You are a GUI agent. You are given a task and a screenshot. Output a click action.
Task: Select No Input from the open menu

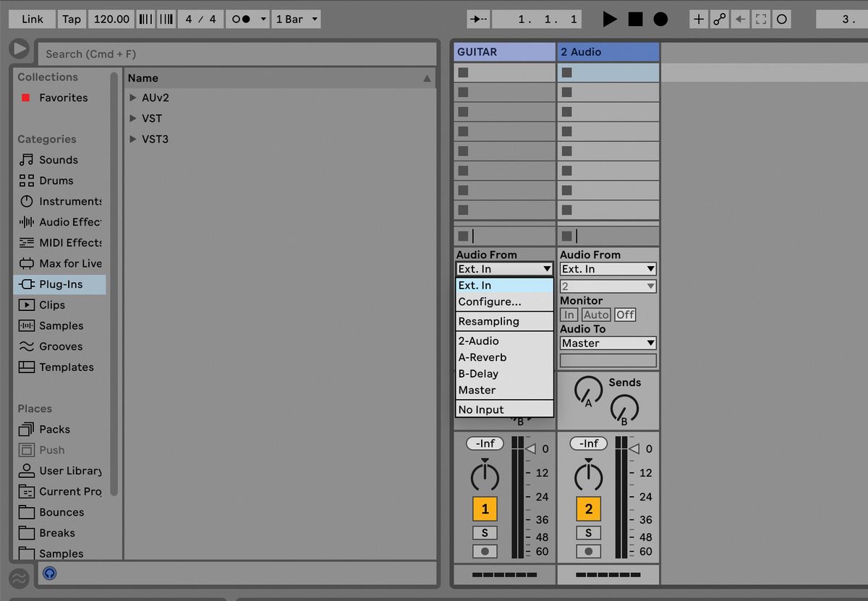(482, 409)
